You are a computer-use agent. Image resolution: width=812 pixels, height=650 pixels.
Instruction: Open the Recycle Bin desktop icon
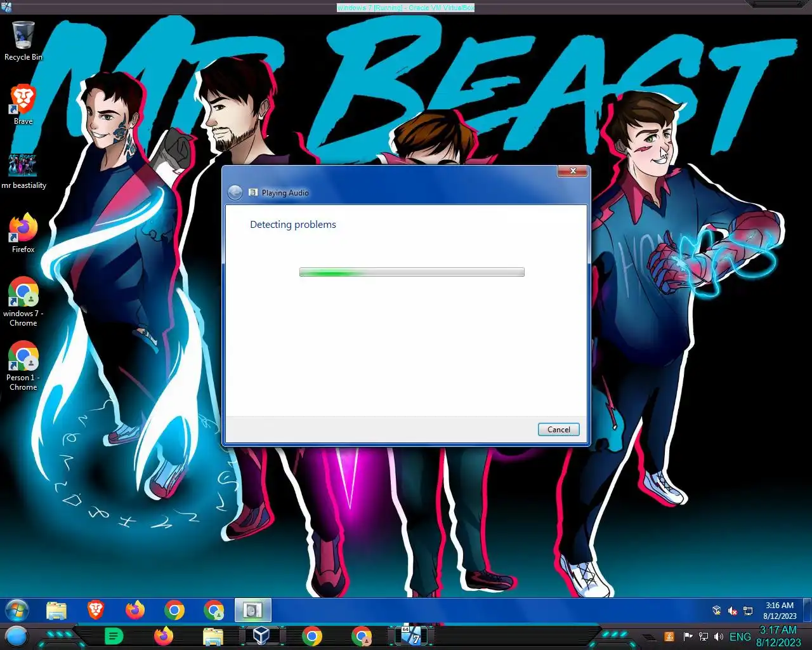pos(23,41)
